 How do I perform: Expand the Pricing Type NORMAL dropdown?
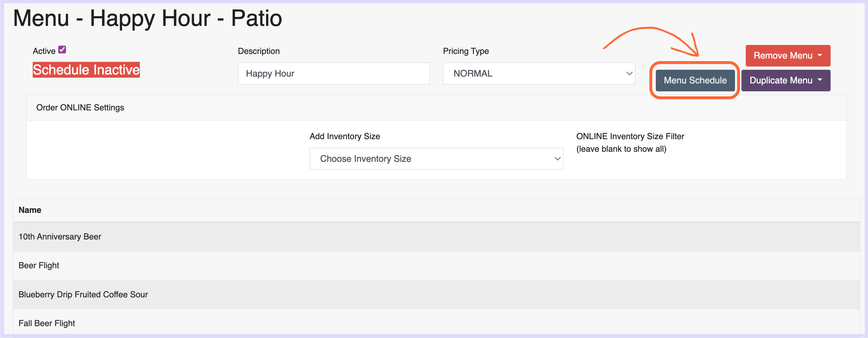(539, 74)
